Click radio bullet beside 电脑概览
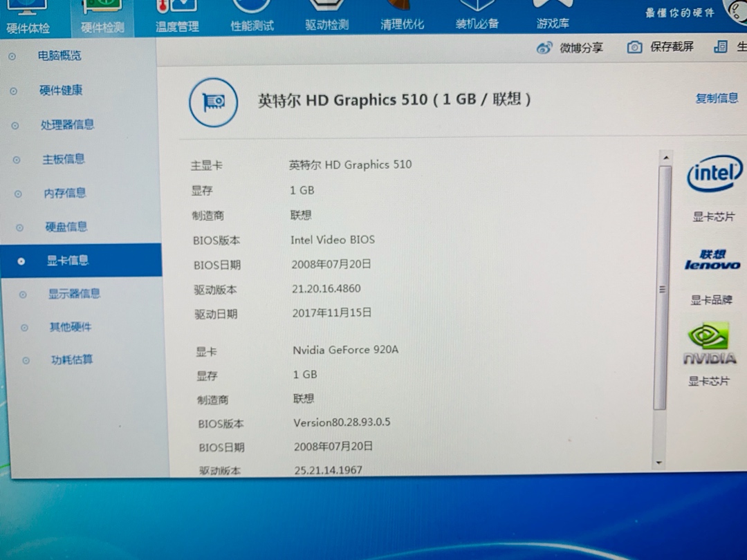Viewport: 747px width, 560px height. click(12, 57)
